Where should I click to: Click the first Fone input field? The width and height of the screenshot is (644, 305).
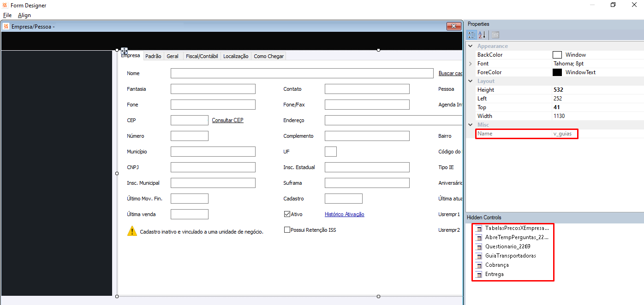click(213, 105)
